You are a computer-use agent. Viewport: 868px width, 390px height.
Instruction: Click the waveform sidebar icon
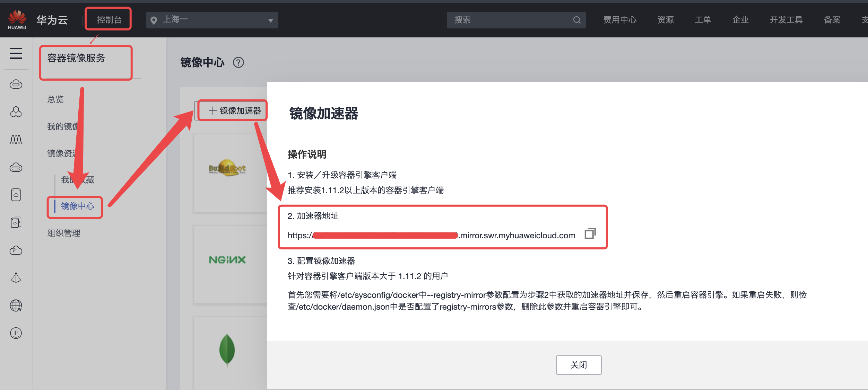pos(16,140)
